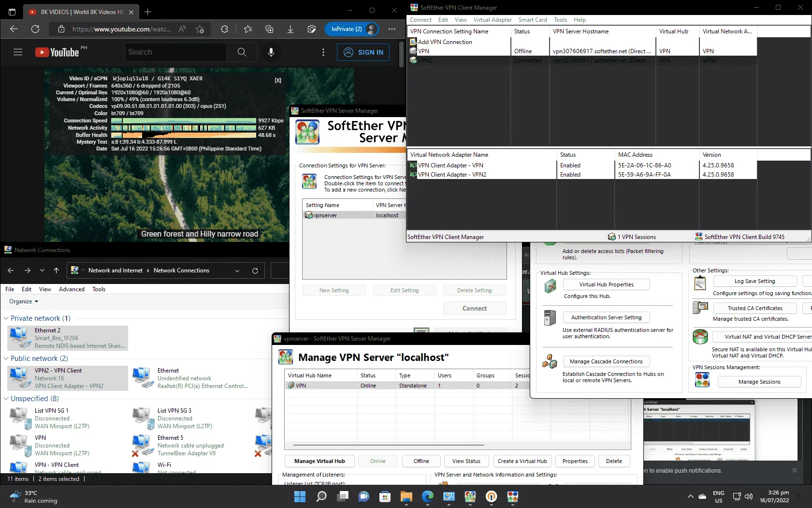Add this page to favorites
The width and height of the screenshot is (812, 508).
point(200,29)
